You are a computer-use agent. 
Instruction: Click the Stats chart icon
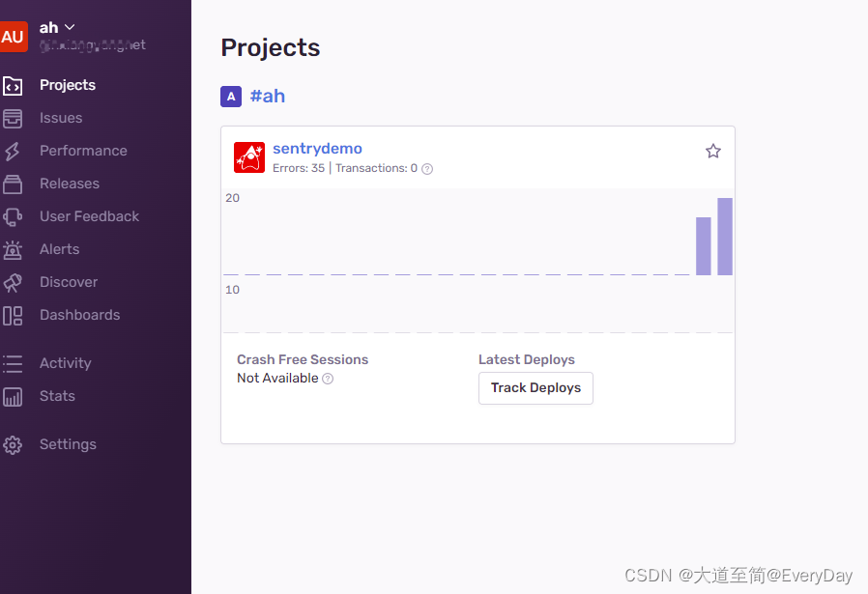coord(13,397)
